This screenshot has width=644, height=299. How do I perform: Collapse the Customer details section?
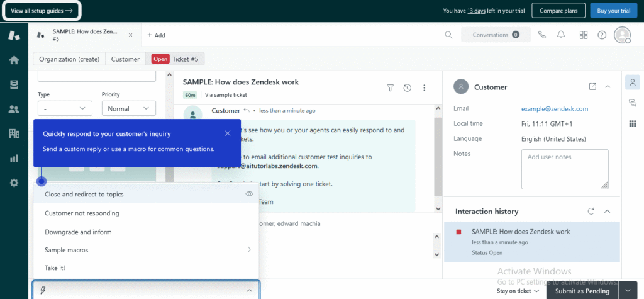pos(608,86)
